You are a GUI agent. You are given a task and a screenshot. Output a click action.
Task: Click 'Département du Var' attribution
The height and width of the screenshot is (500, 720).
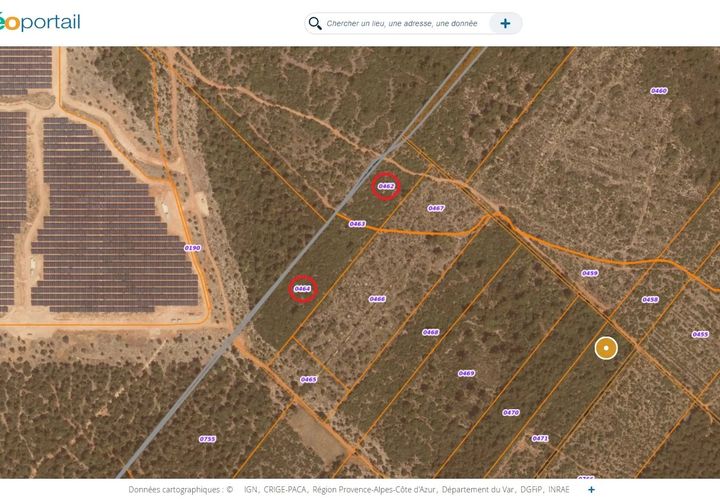pyautogui.click(x=478, y=489)
